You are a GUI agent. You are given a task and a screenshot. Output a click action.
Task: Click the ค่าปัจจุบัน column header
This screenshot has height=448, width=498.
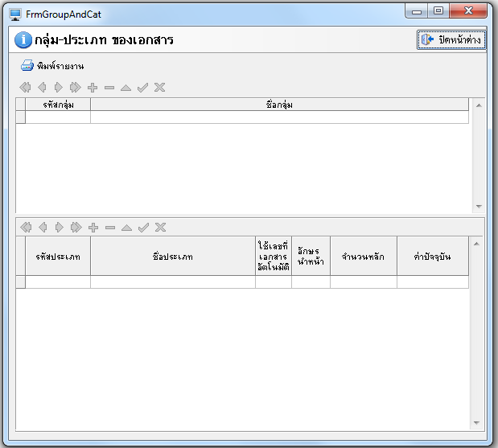(x=433, y=256)
